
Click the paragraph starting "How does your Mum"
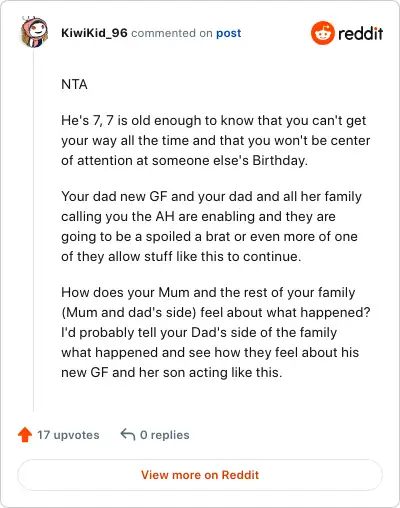(x=216, y=332)
